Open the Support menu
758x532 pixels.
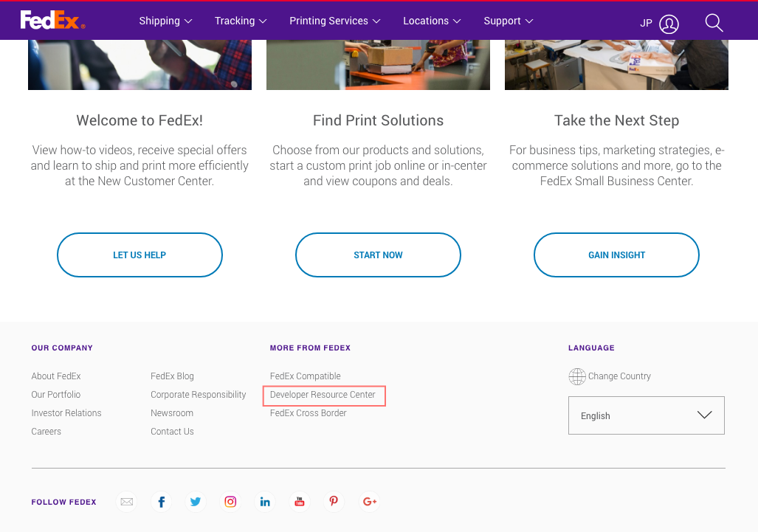[x=509, y=21]
